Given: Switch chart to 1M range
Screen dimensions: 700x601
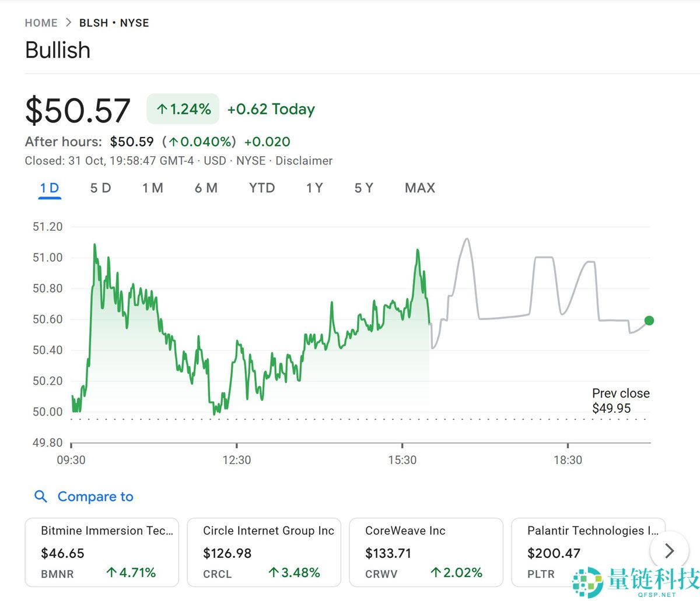Looking at the screenshot, I should [x=153, y=188].
